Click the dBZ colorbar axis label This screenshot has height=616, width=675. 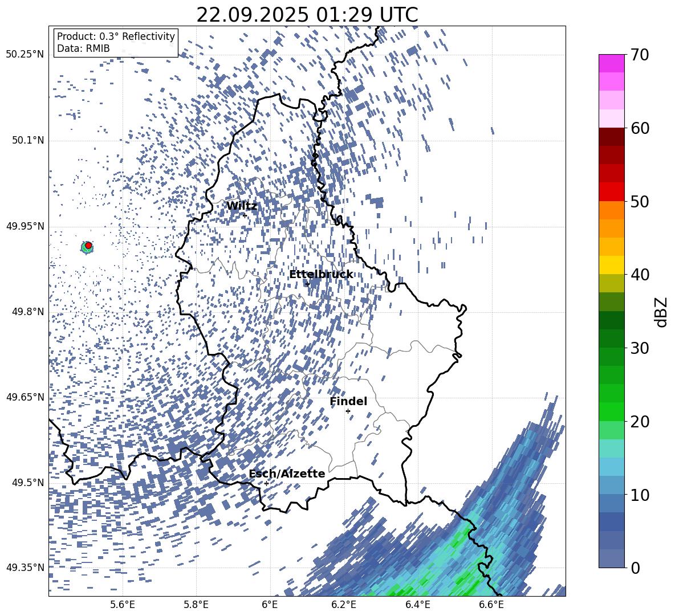(x=662, y=312)
